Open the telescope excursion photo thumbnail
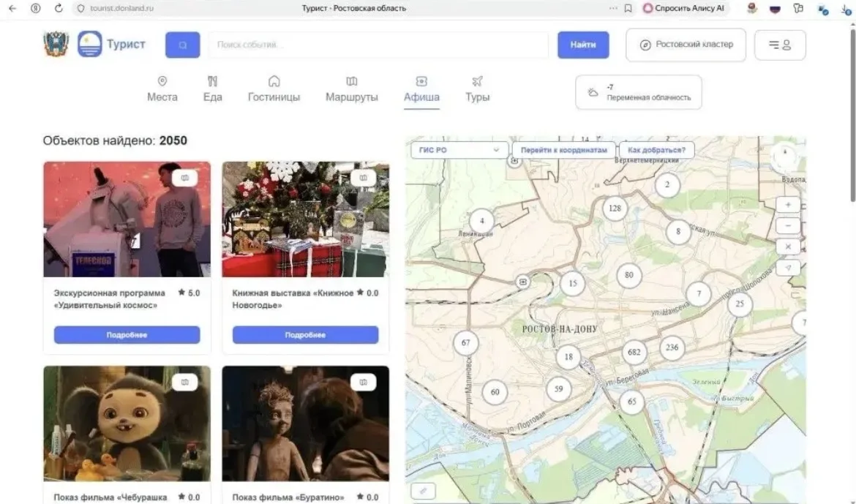856x504 pixels. (x=127, y=219)
